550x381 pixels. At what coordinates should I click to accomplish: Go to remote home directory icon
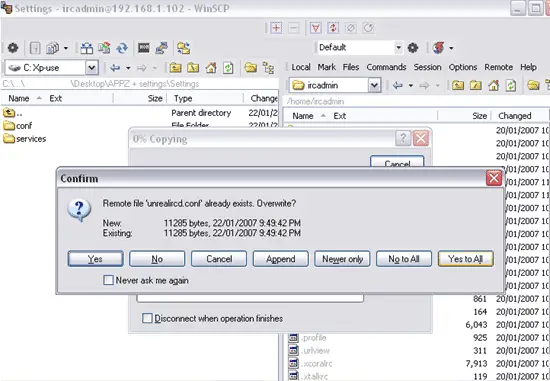click(494, 85)
